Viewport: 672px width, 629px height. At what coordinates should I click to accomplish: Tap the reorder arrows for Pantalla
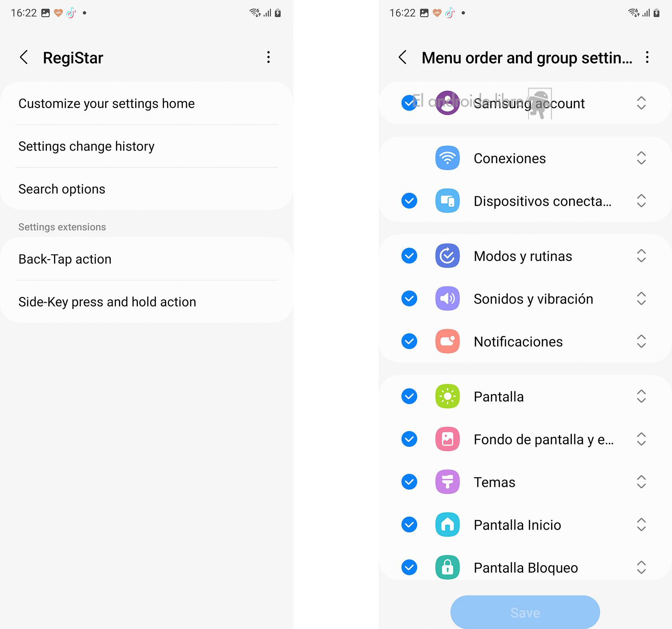(641, 396)
